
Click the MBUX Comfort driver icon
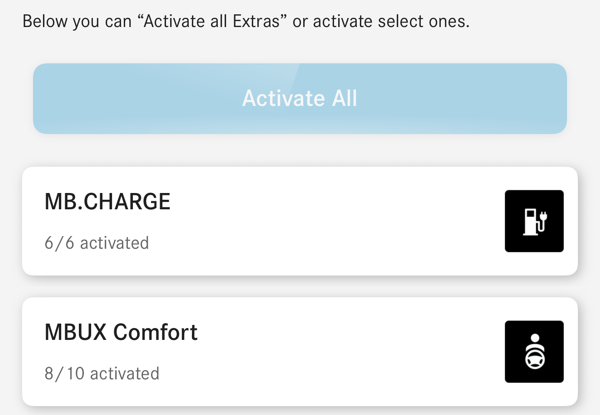(x=534, y=351)
